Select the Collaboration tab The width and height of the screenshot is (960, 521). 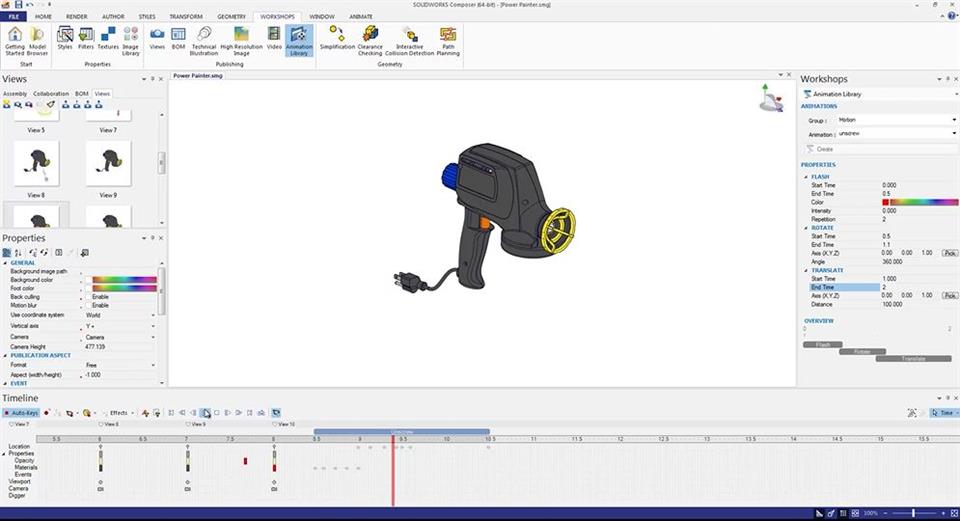[51, 94]
